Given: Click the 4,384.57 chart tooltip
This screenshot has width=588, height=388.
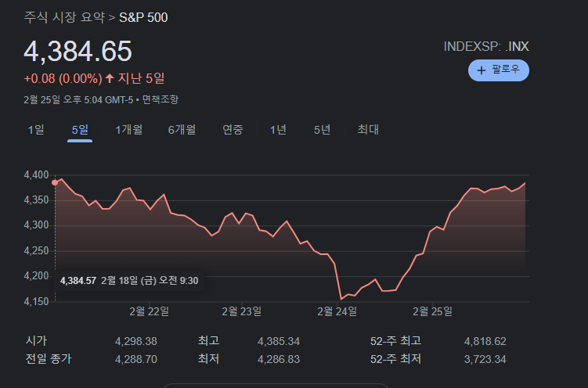Looking at the screenshot, I should (129, 281).
